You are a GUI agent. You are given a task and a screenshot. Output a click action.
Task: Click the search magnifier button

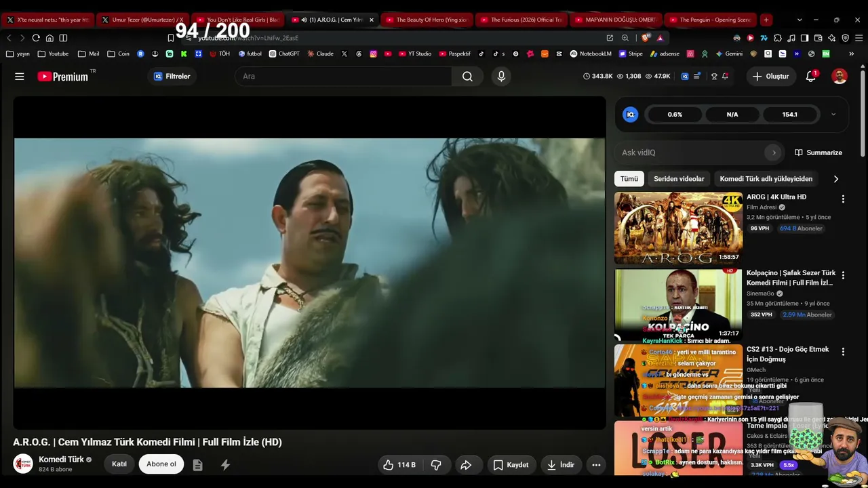pyautogui.click(x=467, y=77)
